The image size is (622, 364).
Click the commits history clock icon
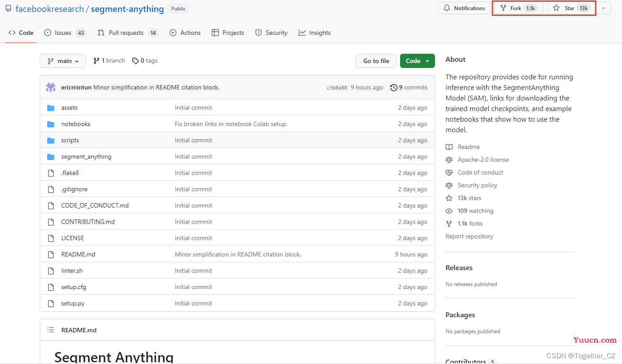click(393, 88)
